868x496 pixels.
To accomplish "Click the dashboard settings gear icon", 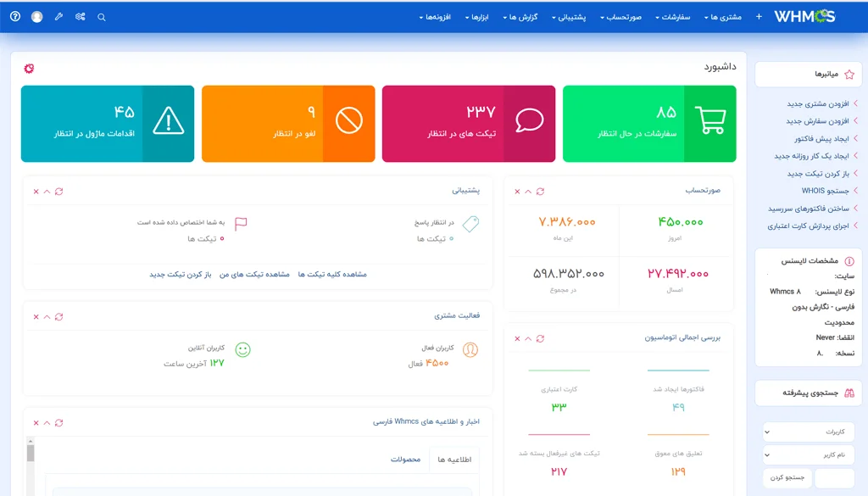I will tap(30, 69).
